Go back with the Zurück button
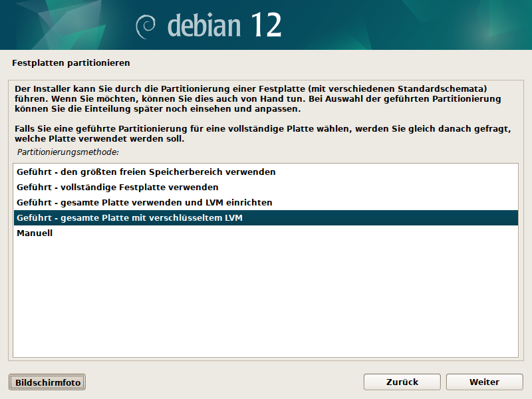This screenshot has width=532, height=399. coord(402,382)
